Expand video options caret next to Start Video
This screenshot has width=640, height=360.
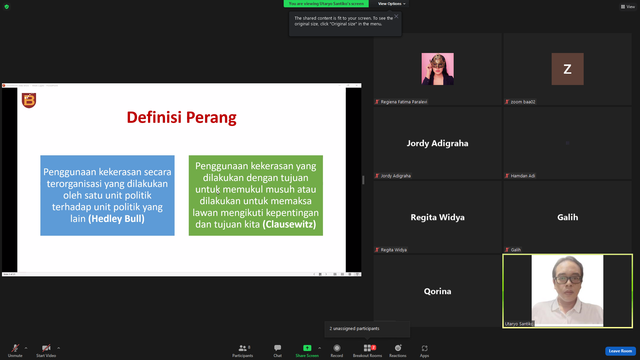pyautogui.click(x=58, y=348)
